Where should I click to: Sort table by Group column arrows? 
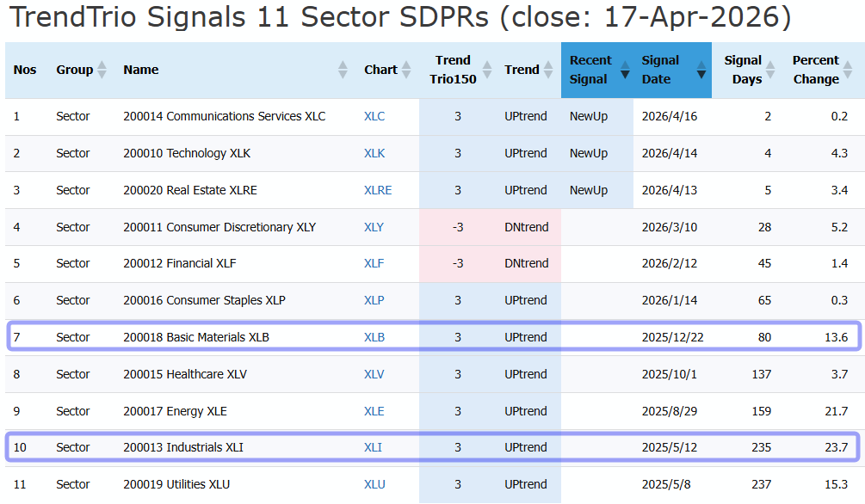tap(102, 71)
